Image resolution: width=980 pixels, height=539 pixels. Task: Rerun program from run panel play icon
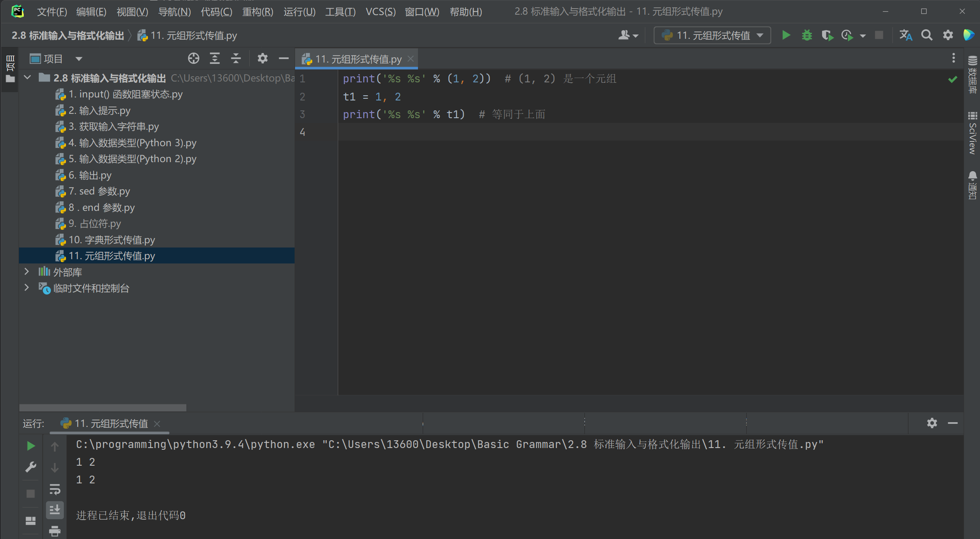coord(31,445)
